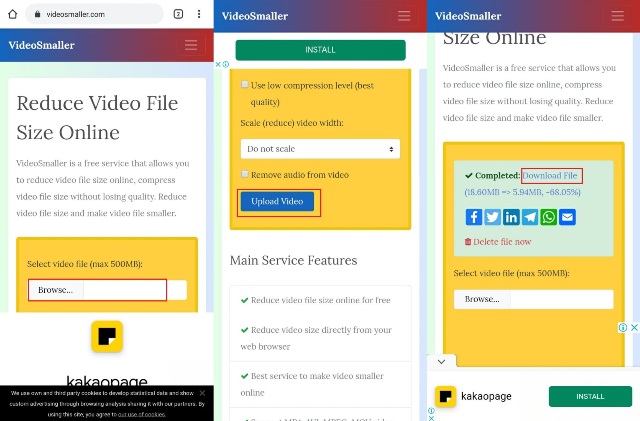This screenshot has height=421, width=640.
Task: Check Remove audio from video
Action: [x=244, y=174]
